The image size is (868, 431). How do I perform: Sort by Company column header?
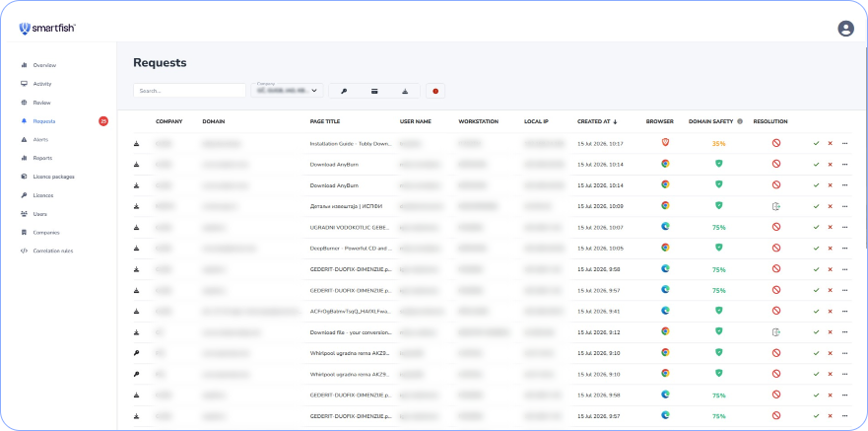[168, 121]
